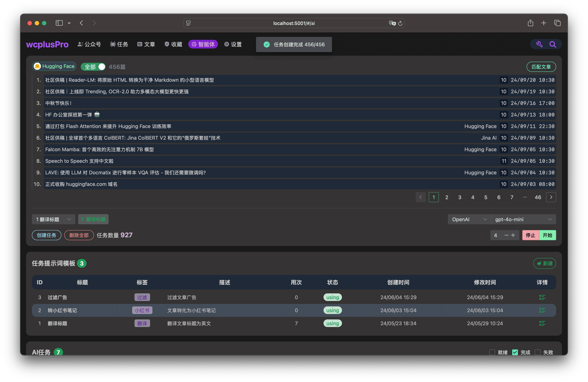The width and height of the screenshot is (588, 382).
Task: Go to page 2 of the articles
Action: (447, 197)
